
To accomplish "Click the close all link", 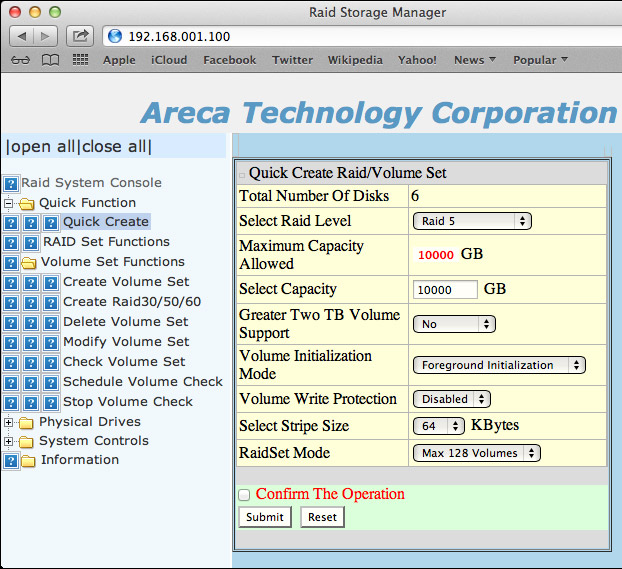I will point(115,147).
